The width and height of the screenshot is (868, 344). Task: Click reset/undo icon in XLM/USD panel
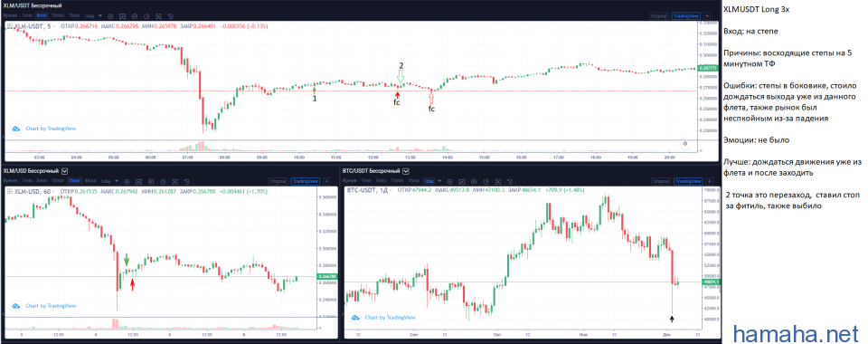click(x=187, y=182)
